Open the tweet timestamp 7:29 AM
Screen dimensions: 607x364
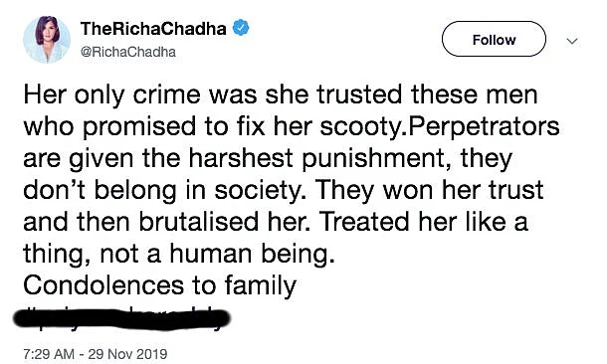49,354
